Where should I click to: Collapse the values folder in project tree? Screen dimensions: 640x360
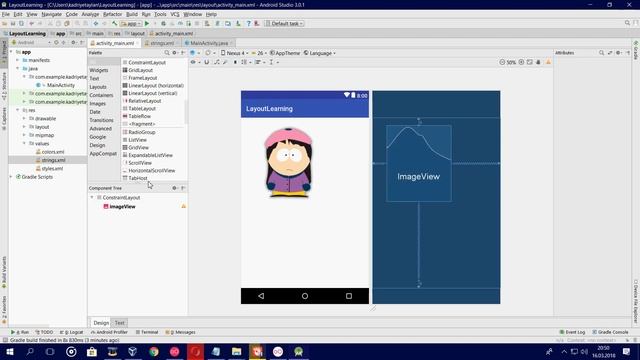(24, 143)
